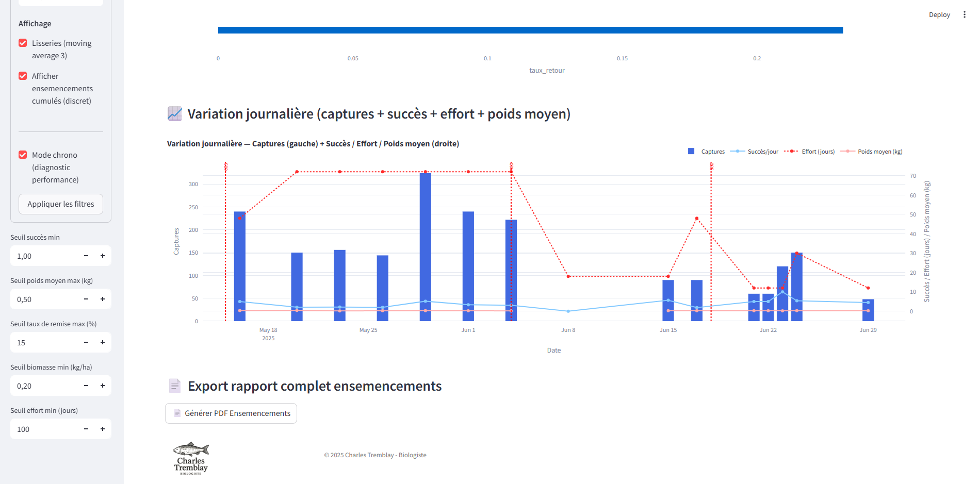Viewport: 980px width, 484px height.
Task: Open the three-dot main menu
Action: tap(964, 14)
